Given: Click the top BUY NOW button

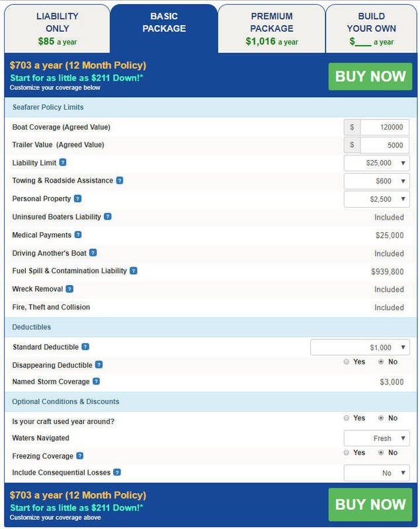Looking at the screenshot, I should pyautogui.click(x=370, y=76).
